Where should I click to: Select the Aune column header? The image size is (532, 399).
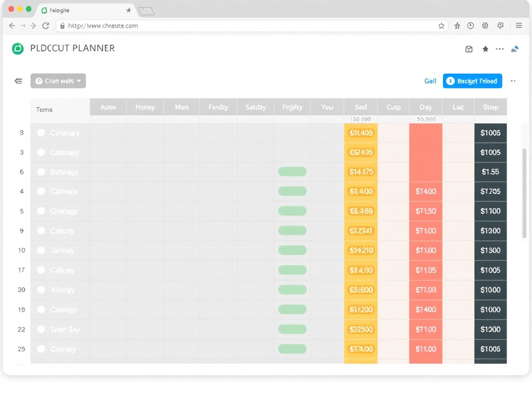coord(108,107)
